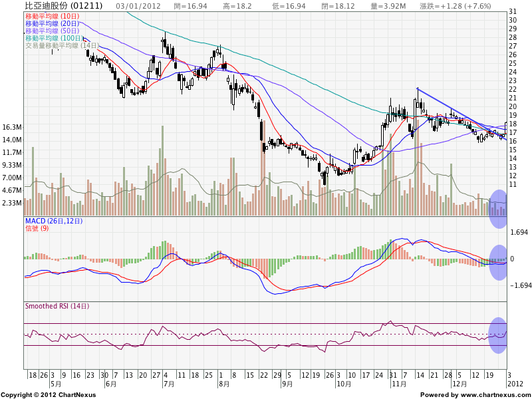
Task: Select the 移動平均線 (20日) legend entry
Action: (53, 23)
